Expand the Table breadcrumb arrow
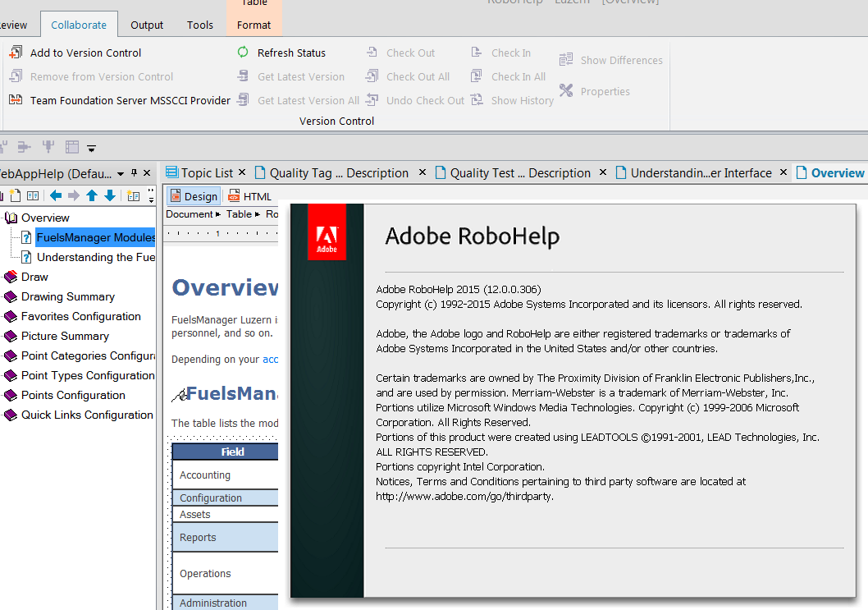Image resolution: width=868 pixels, height=610 pixels. click(x=258, y=214)
